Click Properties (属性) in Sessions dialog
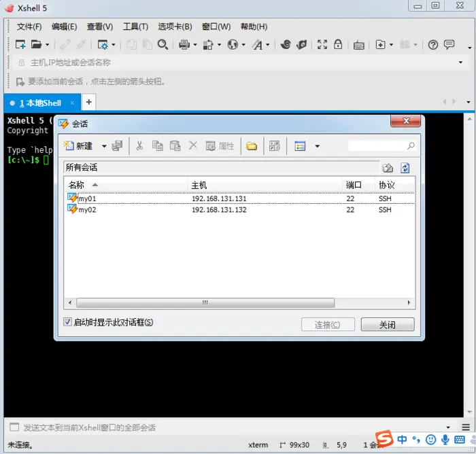 click(220, 146)
